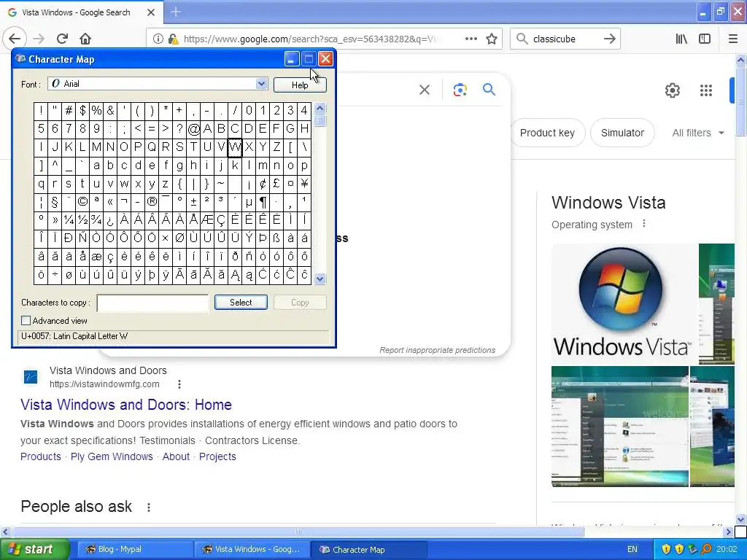Open the Character Map taskbar item

pyautogui.click(x=369, y=549)
